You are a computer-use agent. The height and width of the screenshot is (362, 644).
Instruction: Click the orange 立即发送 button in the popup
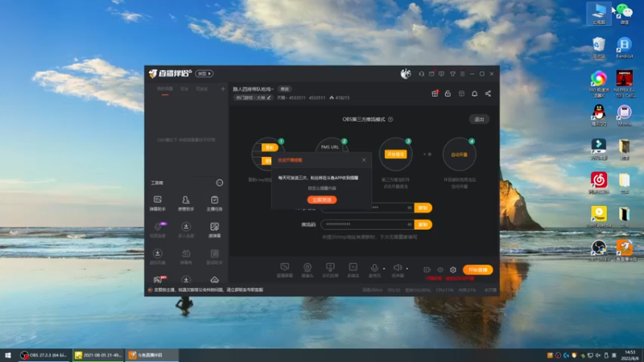point(322,200)
